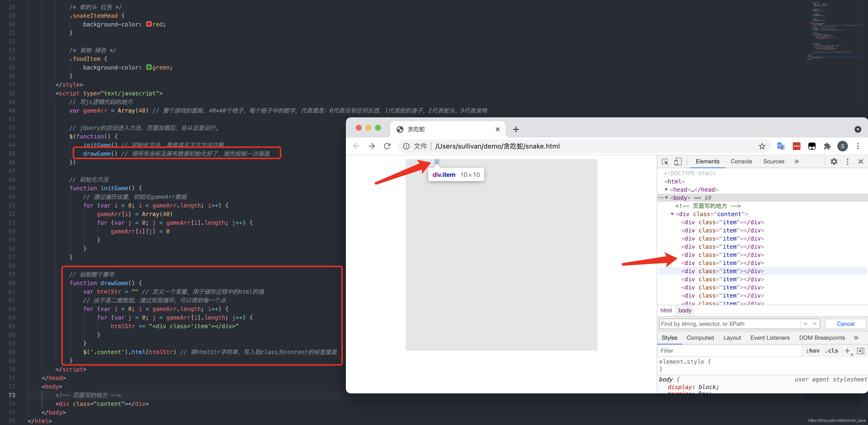Reload the snake.html page
The height and width of the screenshot is (425, 868).
[x=387, y=146]
